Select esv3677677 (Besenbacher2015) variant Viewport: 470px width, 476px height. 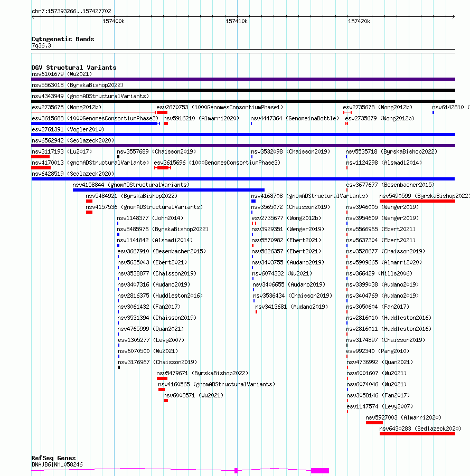pyautogui.click(x=390, y=185)
